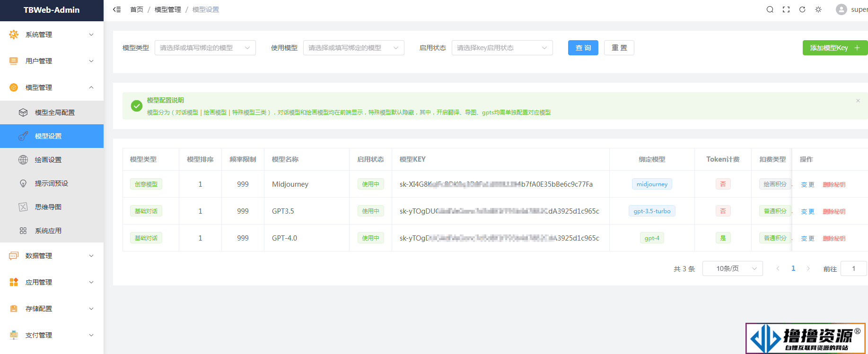Click the 添加模型Key button
868x354 pixels.
point(835,48)
